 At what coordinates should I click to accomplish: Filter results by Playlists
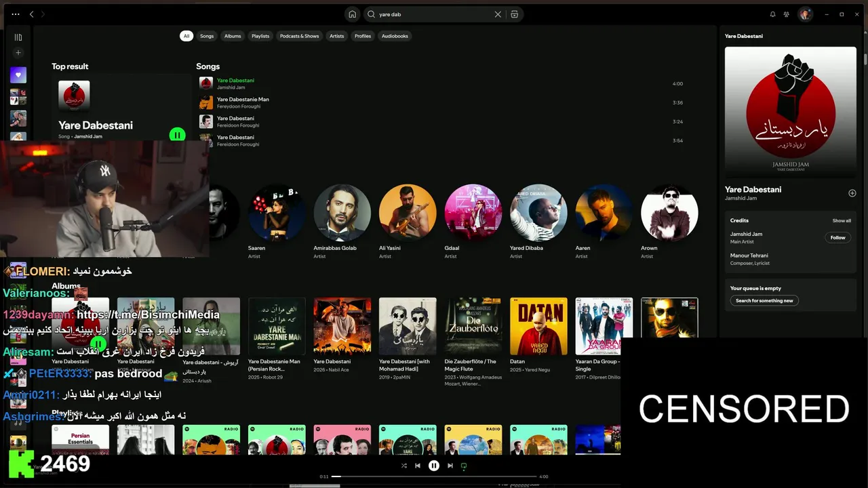coord(260,36)
